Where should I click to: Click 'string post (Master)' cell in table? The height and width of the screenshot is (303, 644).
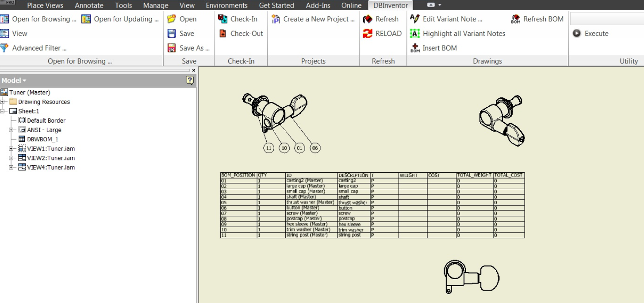tap(311, 235)
